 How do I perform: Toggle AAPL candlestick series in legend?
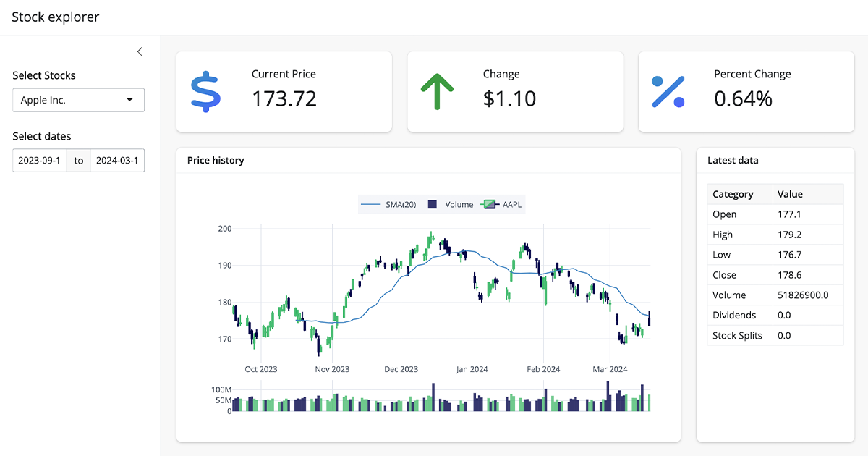[x=503, y=205]
